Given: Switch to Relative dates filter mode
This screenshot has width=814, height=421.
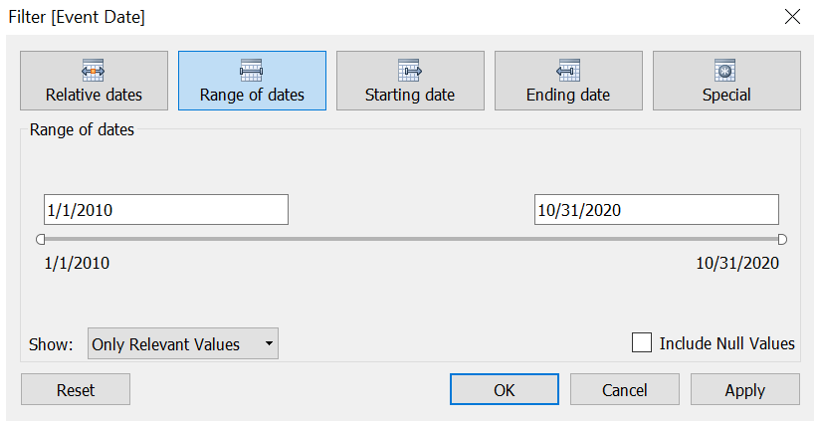Looking at the screenshot, I should [94, 95].
